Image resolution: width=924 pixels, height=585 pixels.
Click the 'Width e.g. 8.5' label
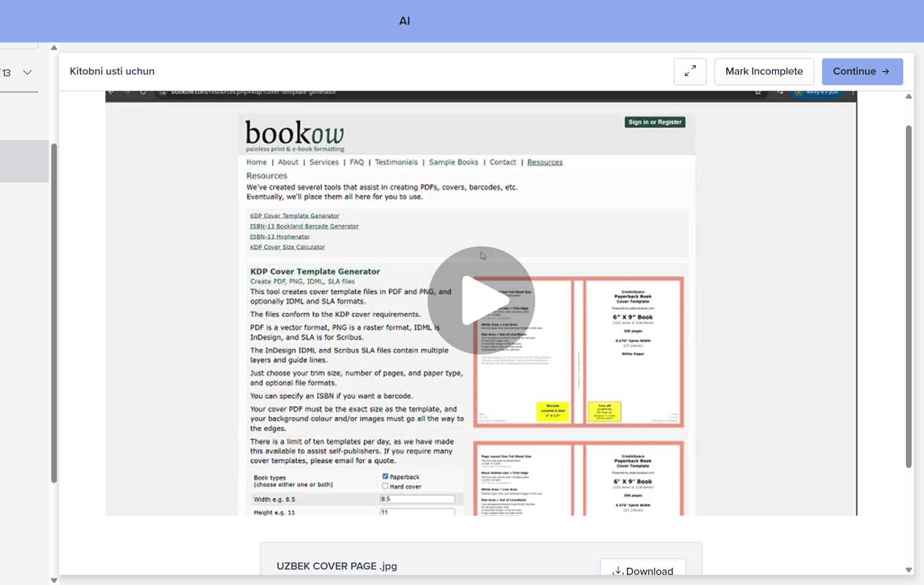274,499
